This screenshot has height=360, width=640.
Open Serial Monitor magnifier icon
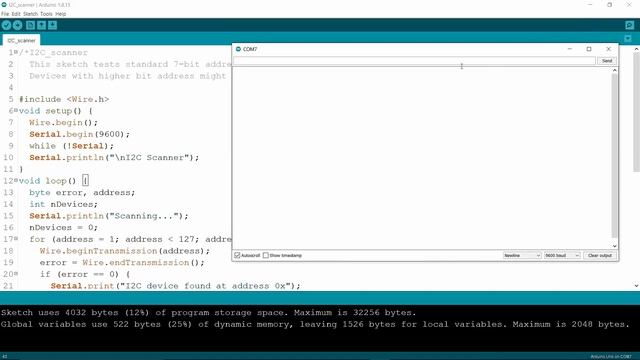point(629,25)
